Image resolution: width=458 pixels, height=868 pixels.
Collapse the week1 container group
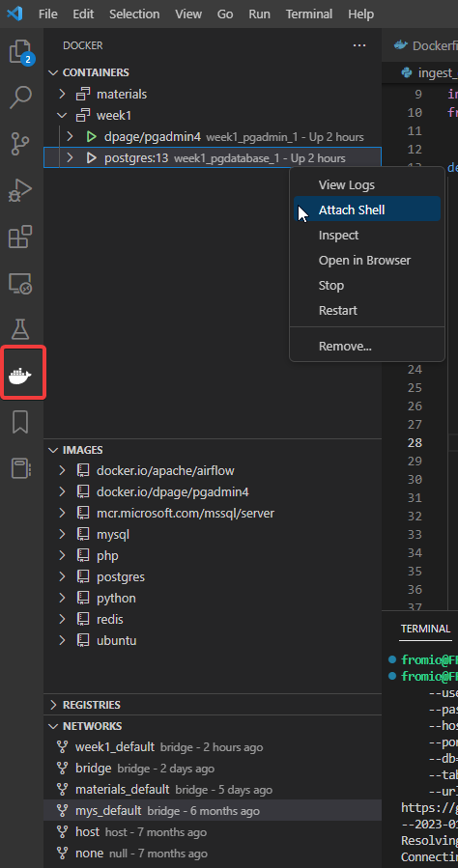(x=62, y=116)
